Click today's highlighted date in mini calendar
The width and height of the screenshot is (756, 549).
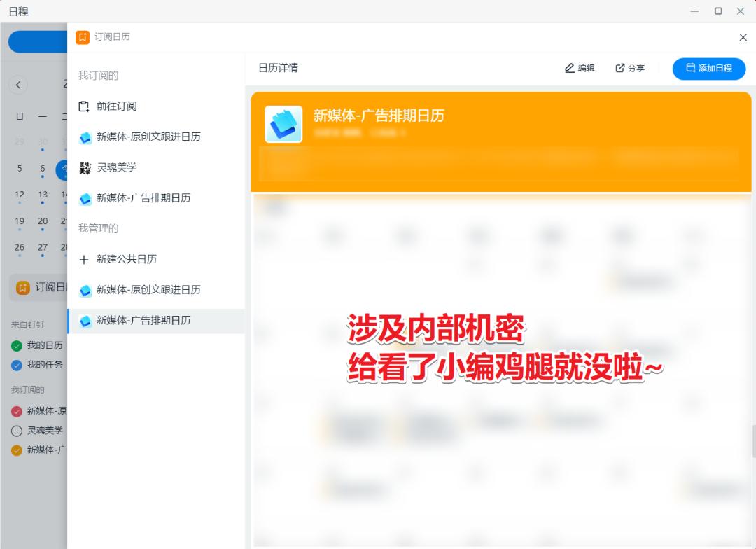62,169
